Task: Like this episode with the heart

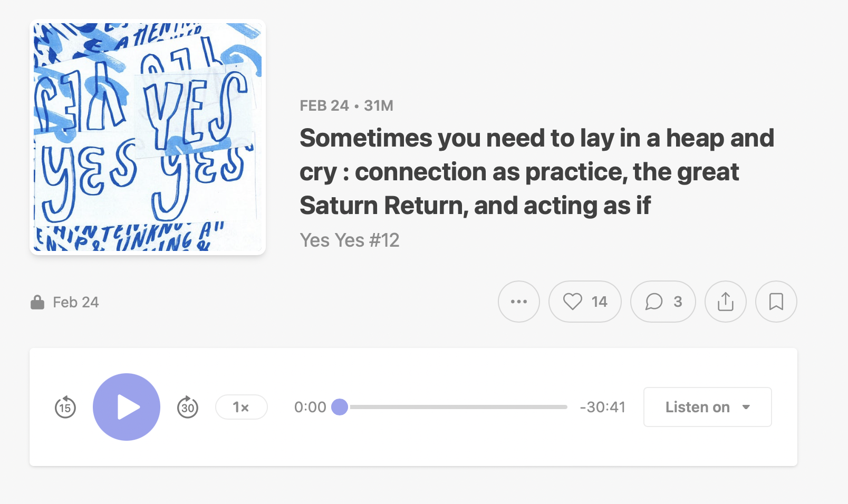Action: pyautogui.click(x=585, y=302)
